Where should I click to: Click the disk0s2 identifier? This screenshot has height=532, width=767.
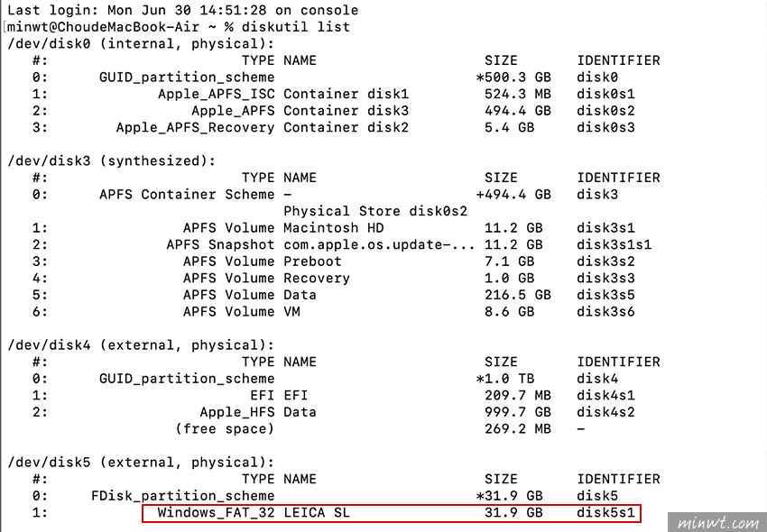(x=605, y=111)
